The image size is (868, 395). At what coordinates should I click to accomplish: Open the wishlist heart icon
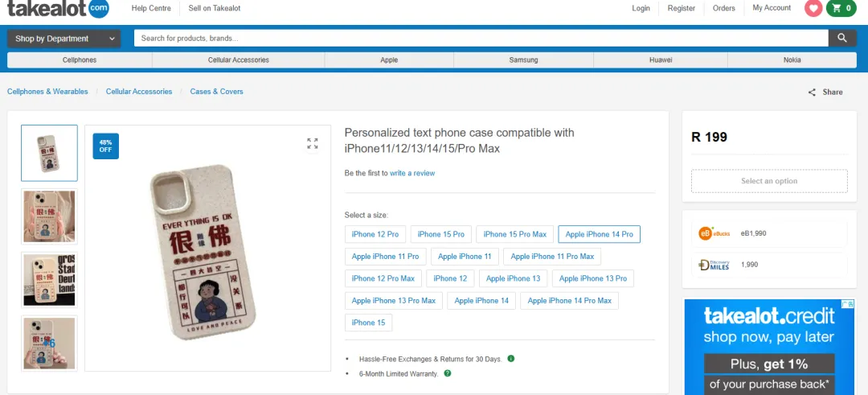813,8
